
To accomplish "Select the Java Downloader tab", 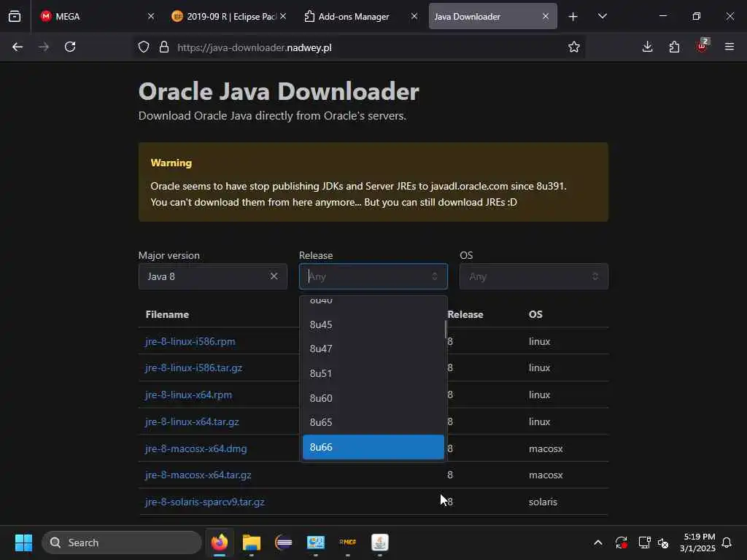I will click(492, 16).
